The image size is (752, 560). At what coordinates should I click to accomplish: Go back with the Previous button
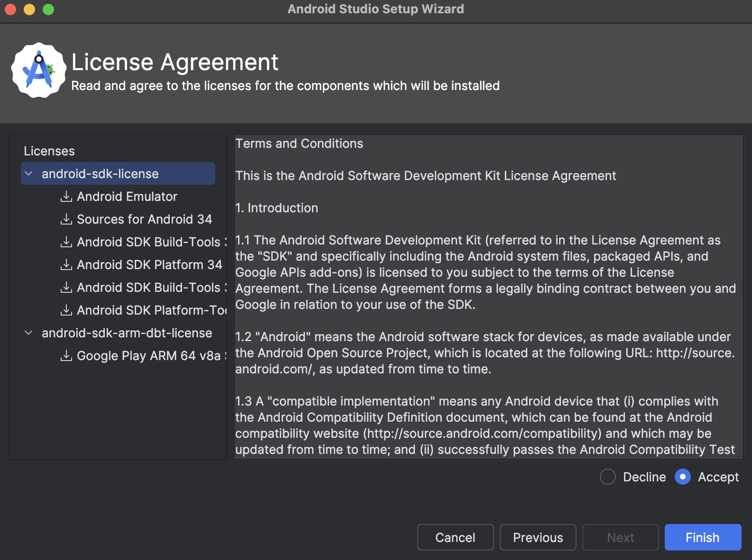pos(538,537)
